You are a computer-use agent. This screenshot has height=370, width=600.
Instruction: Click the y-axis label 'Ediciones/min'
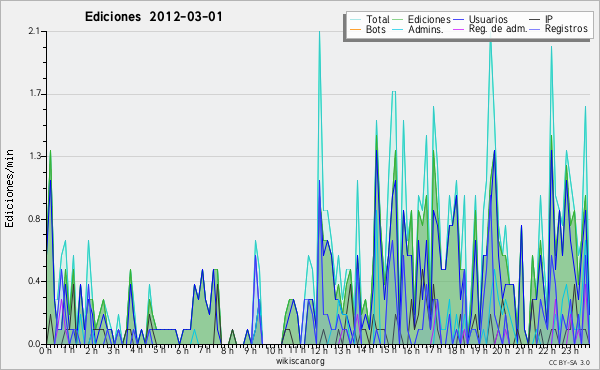tap(9, 188)
